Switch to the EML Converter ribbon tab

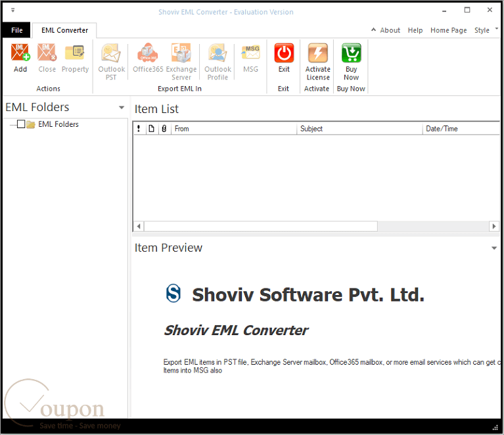64,30
